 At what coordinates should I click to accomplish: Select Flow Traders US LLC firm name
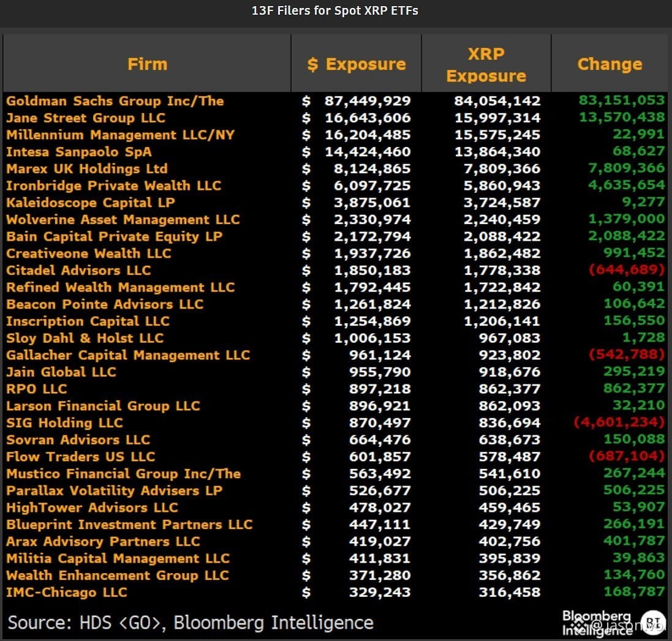pyautogui.click(x=81, y=457)
